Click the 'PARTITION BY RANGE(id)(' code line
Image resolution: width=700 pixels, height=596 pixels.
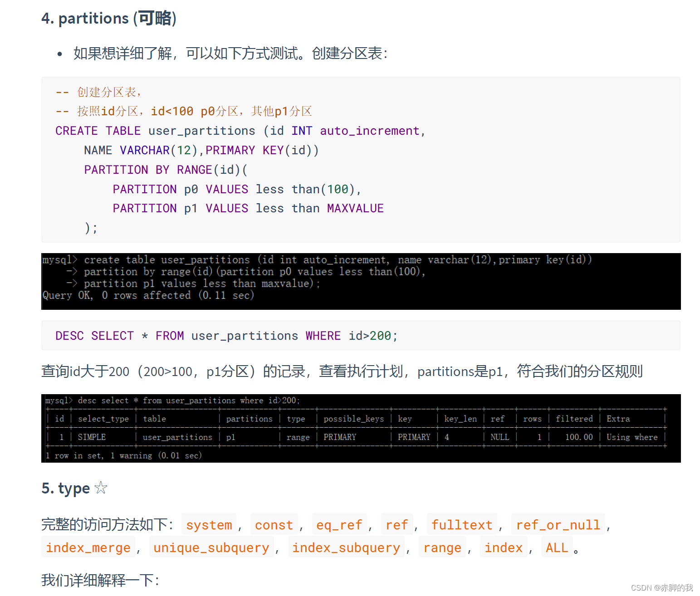pyautogui.click(x=166, y=170)
